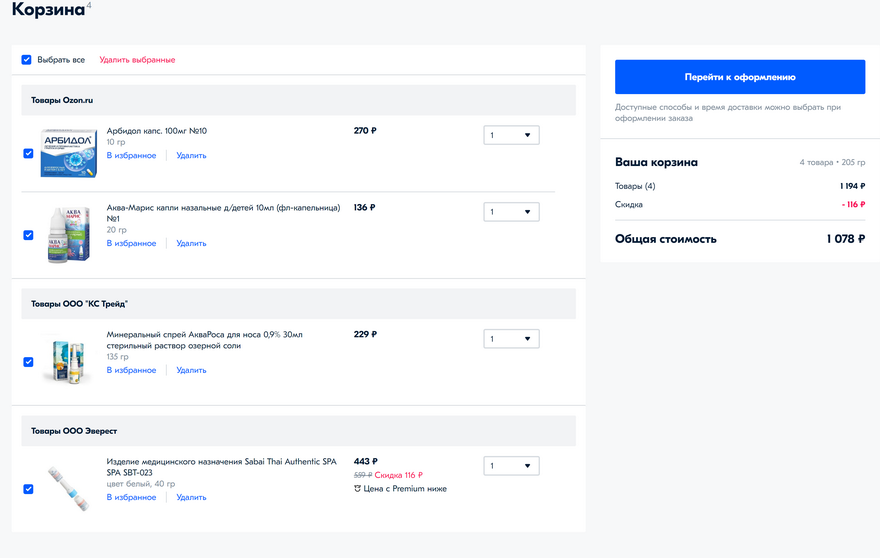This screenshot has width=880, height=558.
Task: Uncheck the АкваРоса spray checkbox
Action: (x=28, y=362)
